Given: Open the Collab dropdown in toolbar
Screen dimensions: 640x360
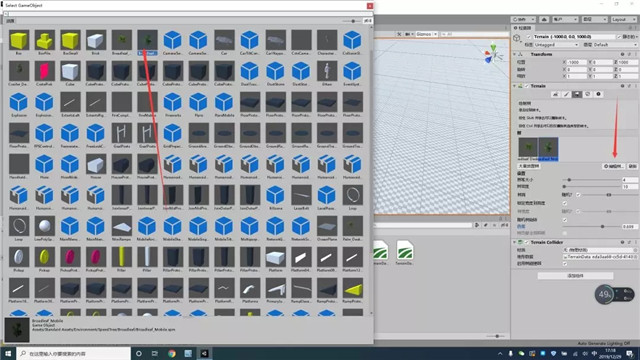Looking at the screenshot, I should point(524,20).
